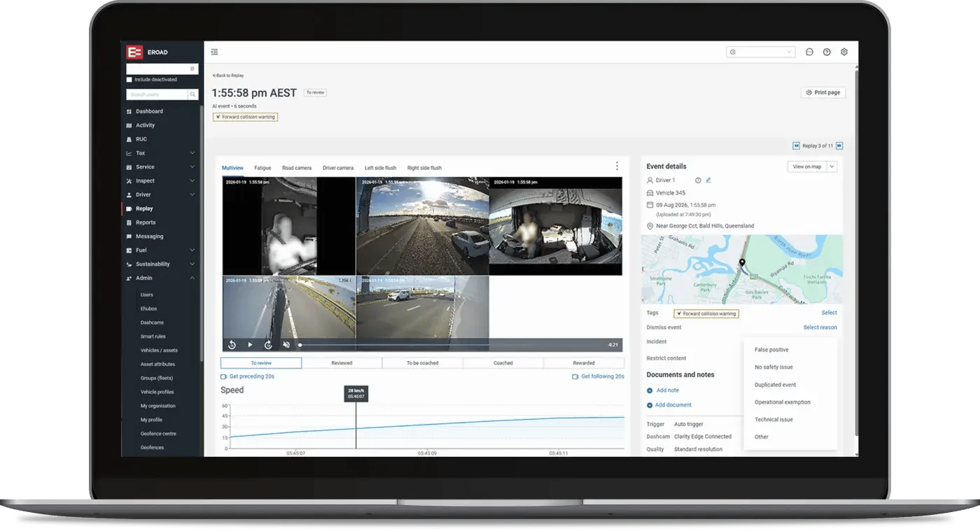The height and width of the screenshot is (531, 980).
Task: Switch to the Road camera tab
Action: 297,168
